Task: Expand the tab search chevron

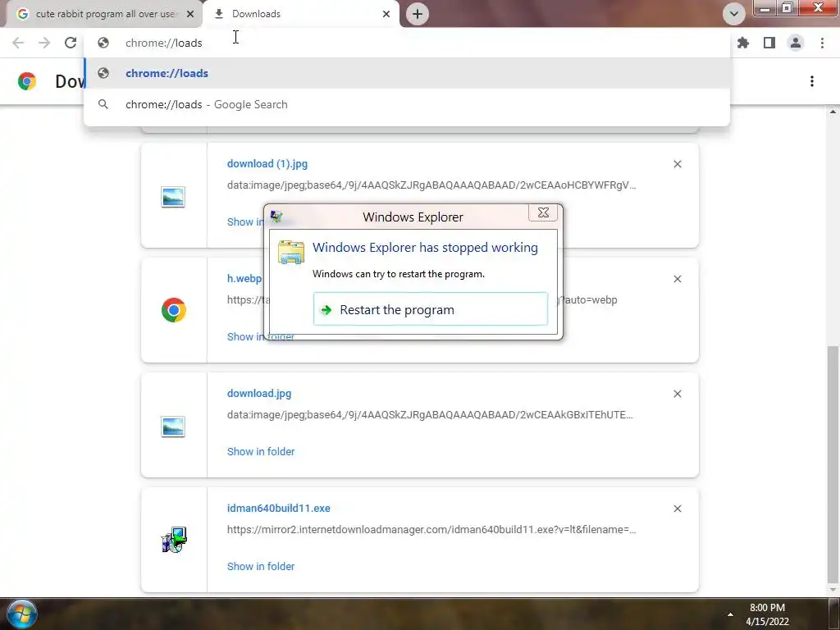Action: (734, 14)
